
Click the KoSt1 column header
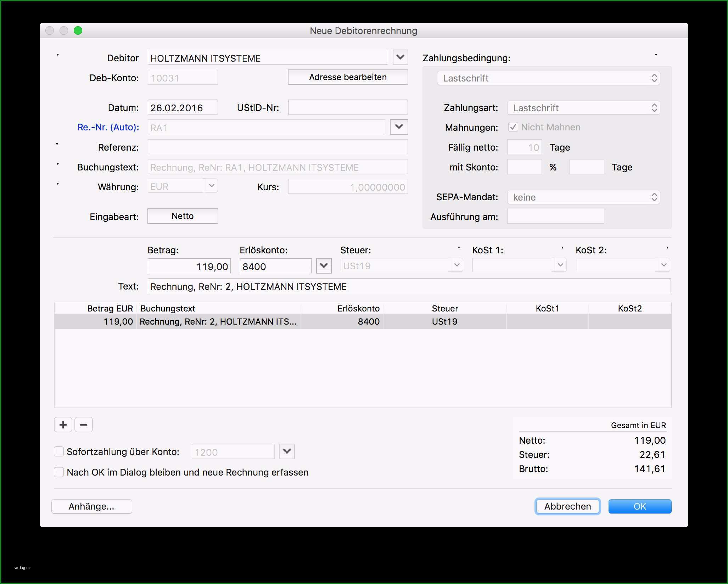[x=548, y=308]
